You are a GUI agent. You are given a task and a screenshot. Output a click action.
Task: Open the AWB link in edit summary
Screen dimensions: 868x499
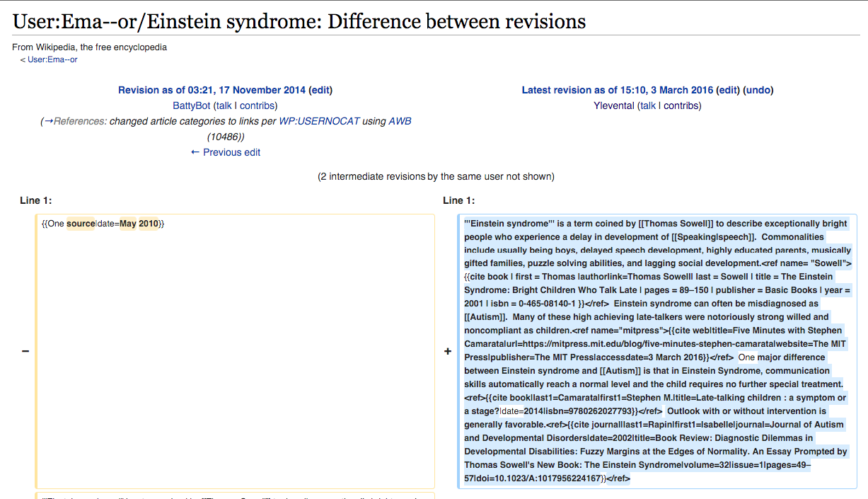[x=400, y=121]
